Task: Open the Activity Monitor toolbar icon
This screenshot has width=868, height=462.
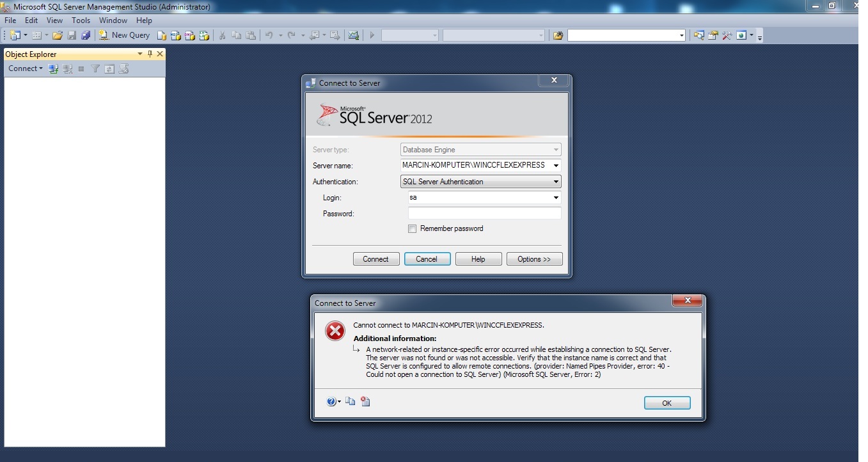Action: click(x=354, y=35)
